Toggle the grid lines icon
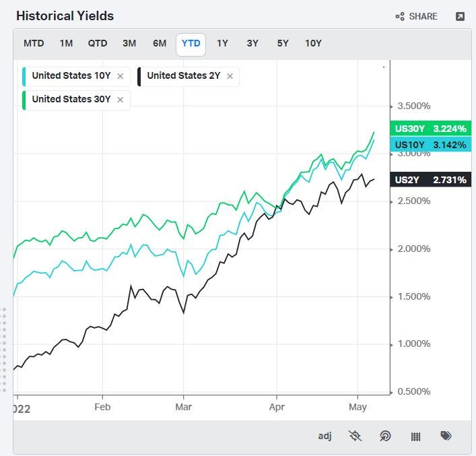 [x=415, y=436]
